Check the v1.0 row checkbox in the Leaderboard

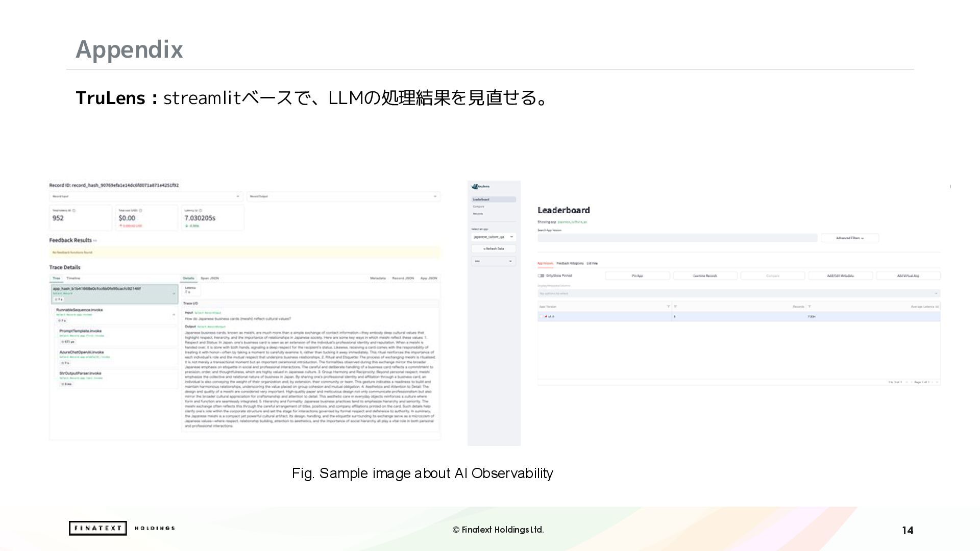coord(541,317)
